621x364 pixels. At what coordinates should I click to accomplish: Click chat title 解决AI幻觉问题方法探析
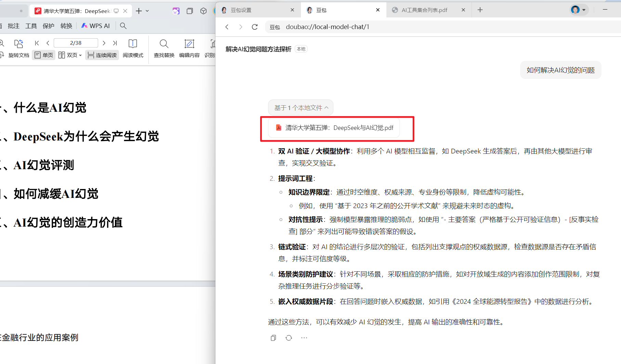pyautogui.click(x=258, y=49)
